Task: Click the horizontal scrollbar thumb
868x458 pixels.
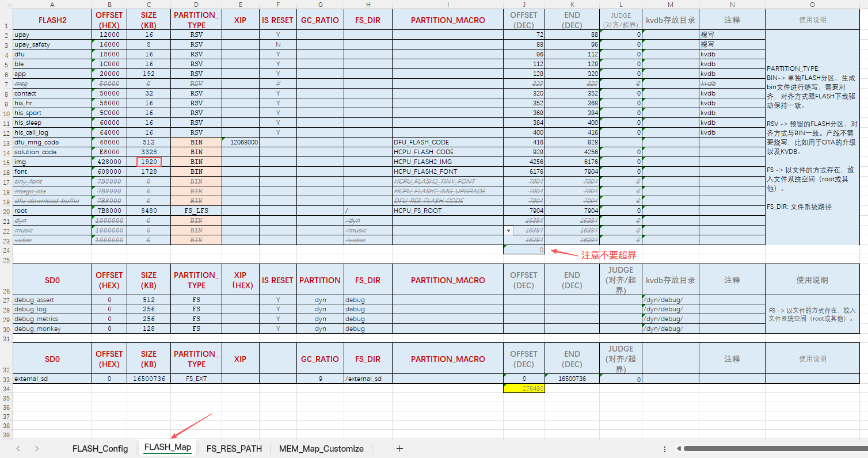Action: (771, 449)
